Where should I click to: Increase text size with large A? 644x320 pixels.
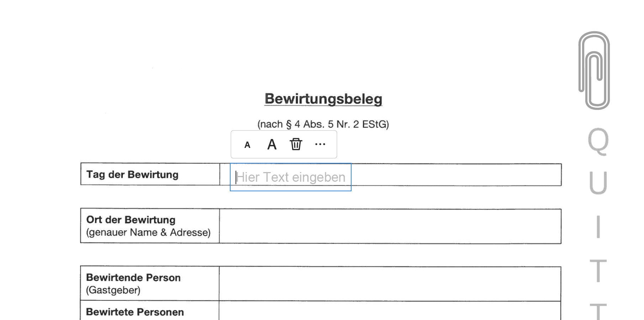click(x=272, y=144)
